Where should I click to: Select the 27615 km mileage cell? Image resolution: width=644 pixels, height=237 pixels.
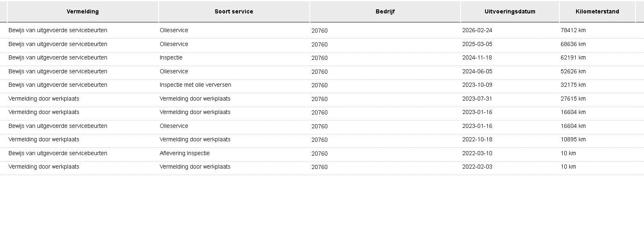(x=573, y=99)
